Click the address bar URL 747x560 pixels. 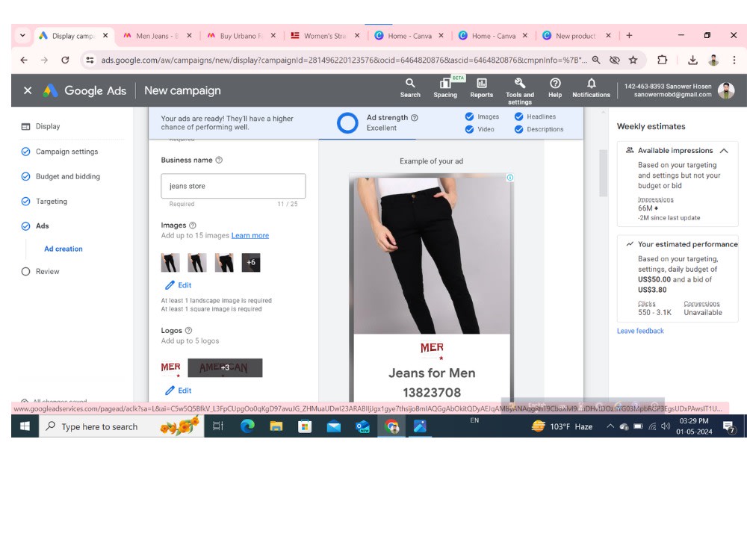tap(343, 60)
